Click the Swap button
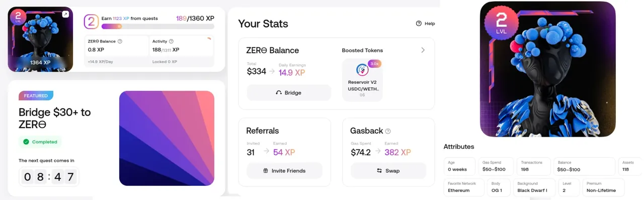Image resolution: width=644 pixels, height=200 pixels. point(388,170)
